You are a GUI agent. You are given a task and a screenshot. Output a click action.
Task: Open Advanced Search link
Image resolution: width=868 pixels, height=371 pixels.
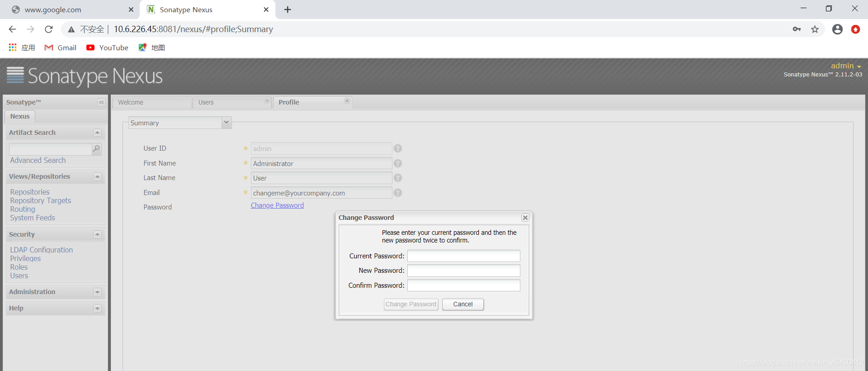click(38, 160)
